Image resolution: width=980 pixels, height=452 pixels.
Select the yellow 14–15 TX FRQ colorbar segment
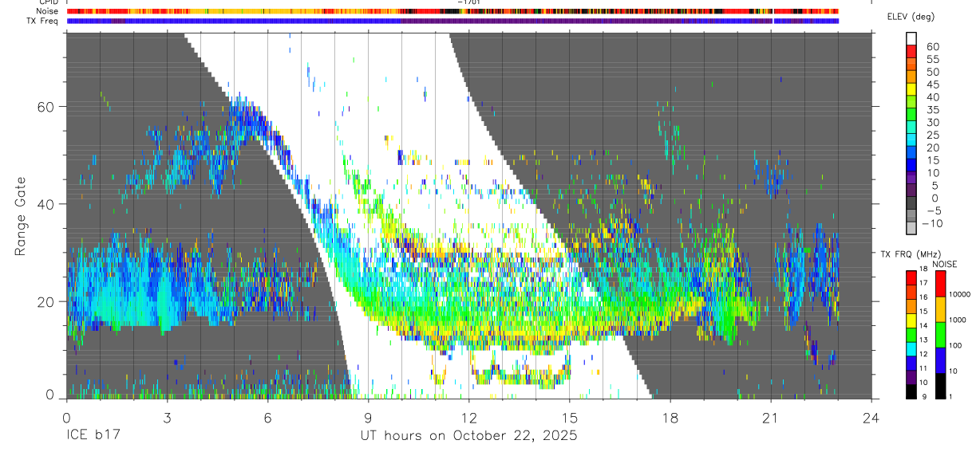pos(911,321)
